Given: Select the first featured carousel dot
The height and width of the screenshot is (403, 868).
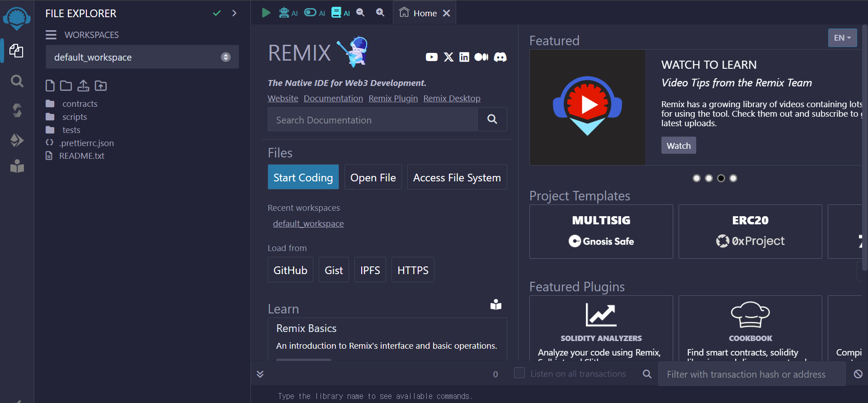Looking at the screenshot, I should [697, 178].
